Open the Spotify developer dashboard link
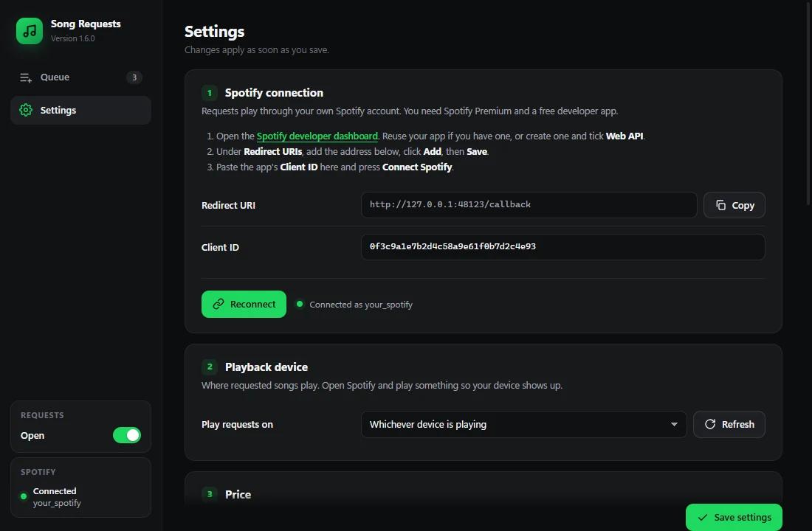The width and height of the screenshot is (812, 531). [x=317, y=136]
